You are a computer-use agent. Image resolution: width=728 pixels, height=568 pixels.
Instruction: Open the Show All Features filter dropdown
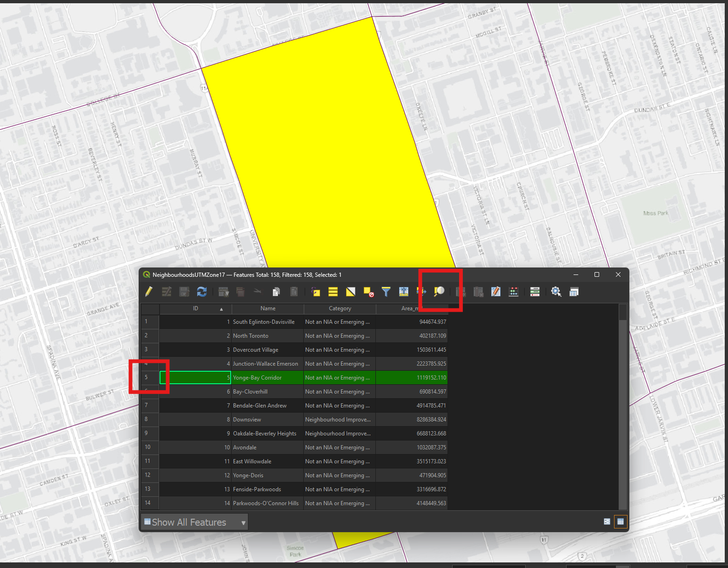pyautogui.click(x=194, y=522)
